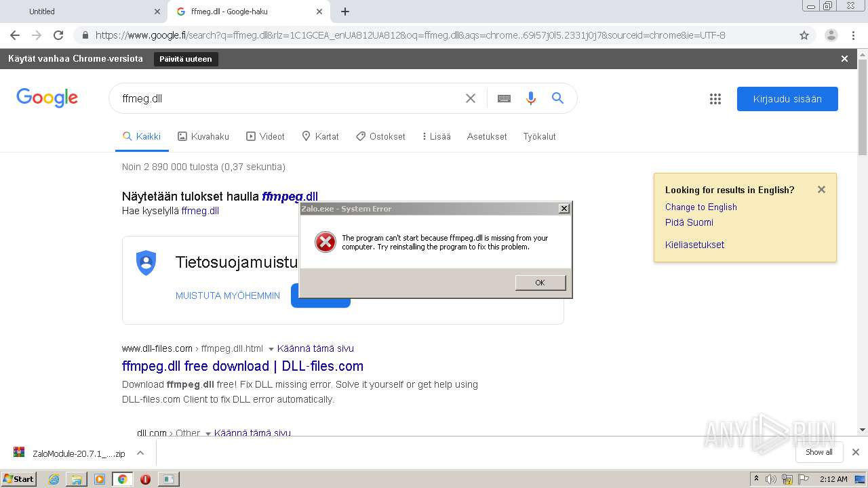Expand options chevron for ZaloModule download

140,453
